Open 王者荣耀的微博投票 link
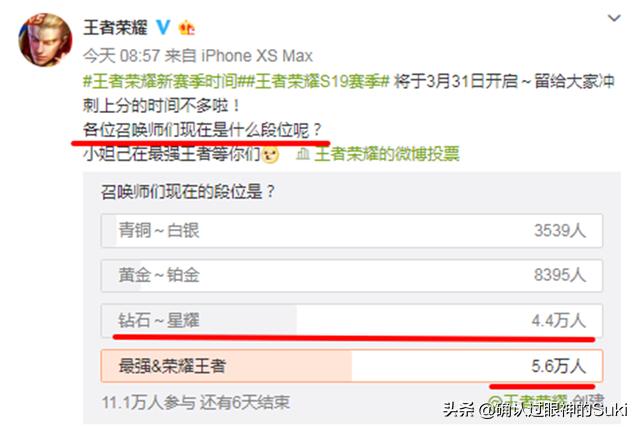Image resolution: width=640 pixels, height=430 pixels. tap(387, 154)
